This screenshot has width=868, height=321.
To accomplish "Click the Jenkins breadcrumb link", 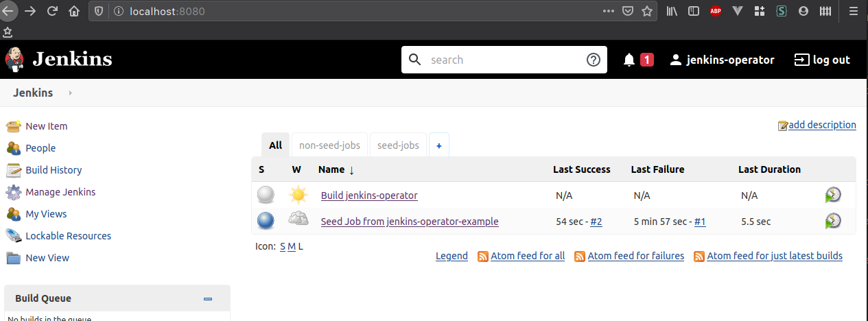I will [x=33, y=93].
